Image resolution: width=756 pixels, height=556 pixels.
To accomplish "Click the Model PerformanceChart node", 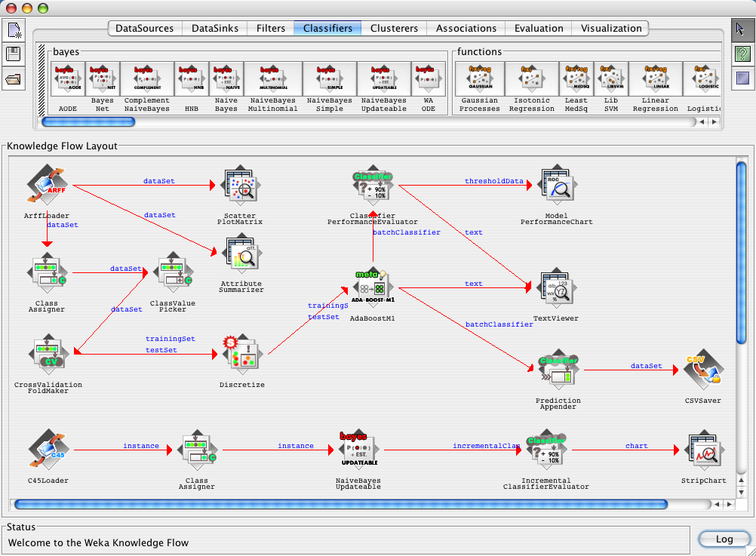I will (x=556, y=185).
